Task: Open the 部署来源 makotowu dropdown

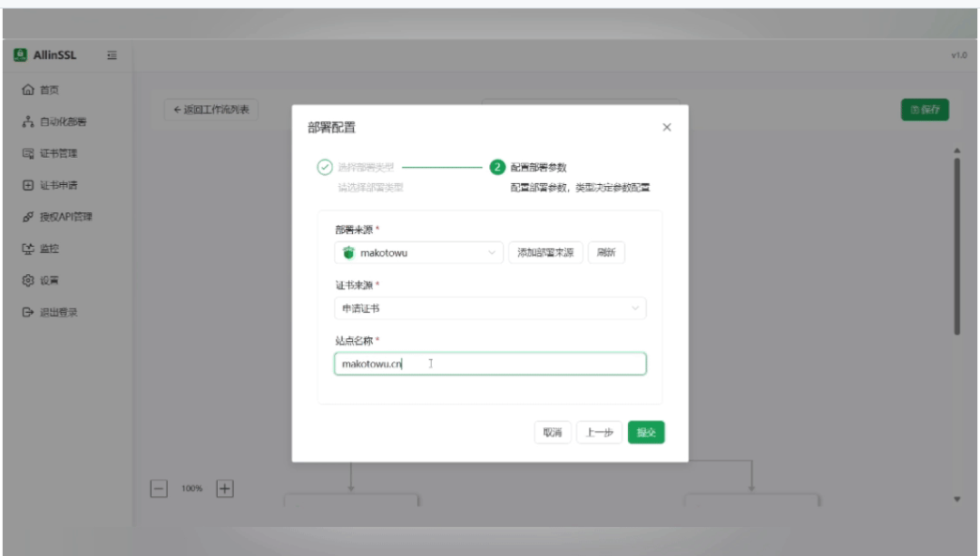Action: (x=418, y=252)
